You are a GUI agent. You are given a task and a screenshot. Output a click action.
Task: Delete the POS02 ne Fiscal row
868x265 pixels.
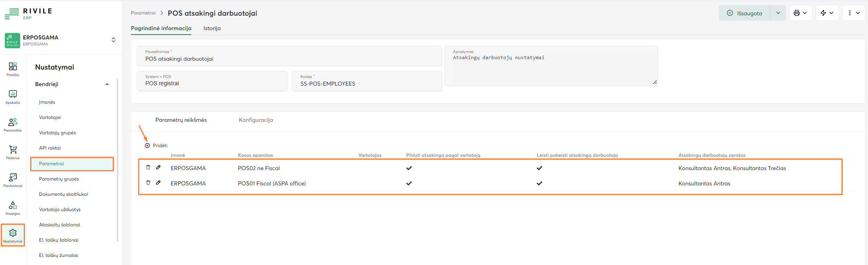point(148,167)
